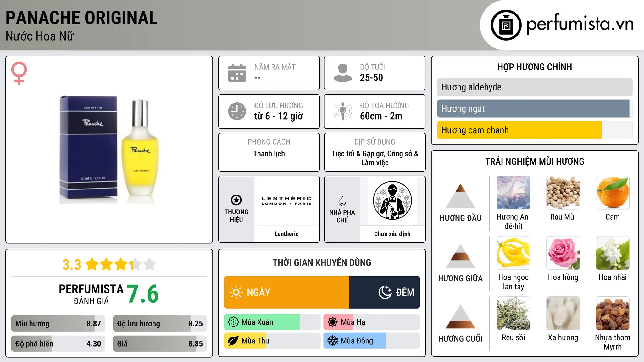Click the Panache bottle and box product photo

[109, 150]
